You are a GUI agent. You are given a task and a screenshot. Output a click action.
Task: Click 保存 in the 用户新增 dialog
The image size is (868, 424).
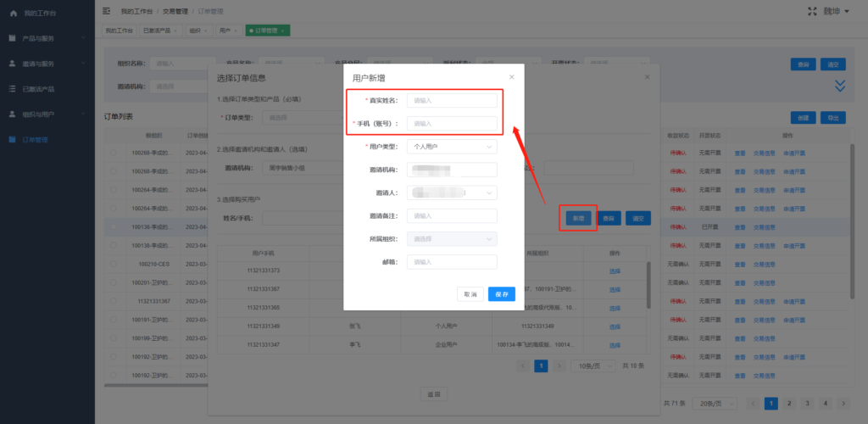pos(502,294)
